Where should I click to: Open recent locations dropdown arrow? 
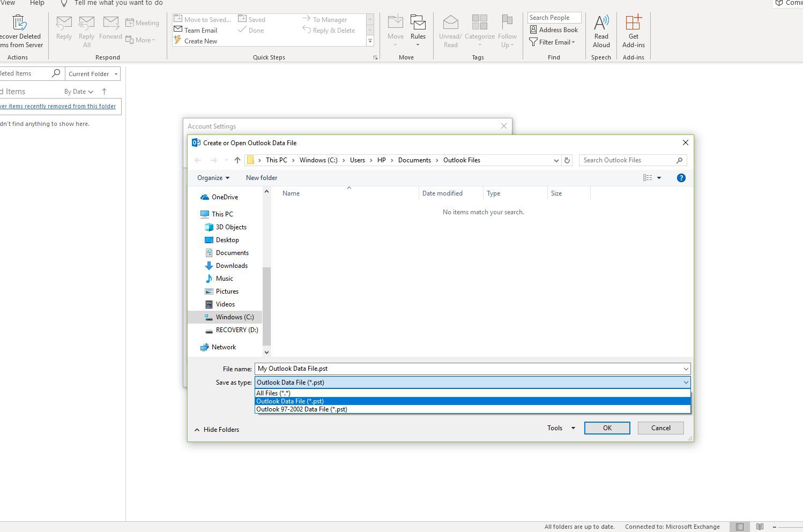coord(226,160)
